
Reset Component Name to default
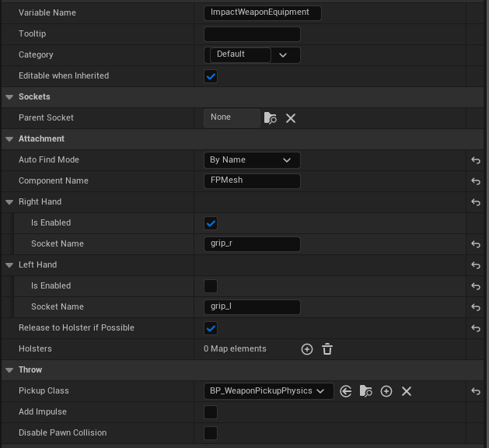point(476,181)
